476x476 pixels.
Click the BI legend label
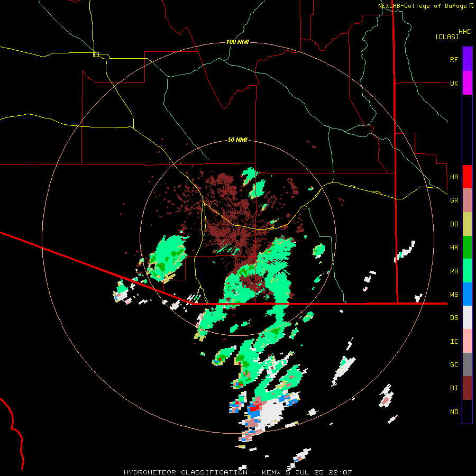[454, 388]
